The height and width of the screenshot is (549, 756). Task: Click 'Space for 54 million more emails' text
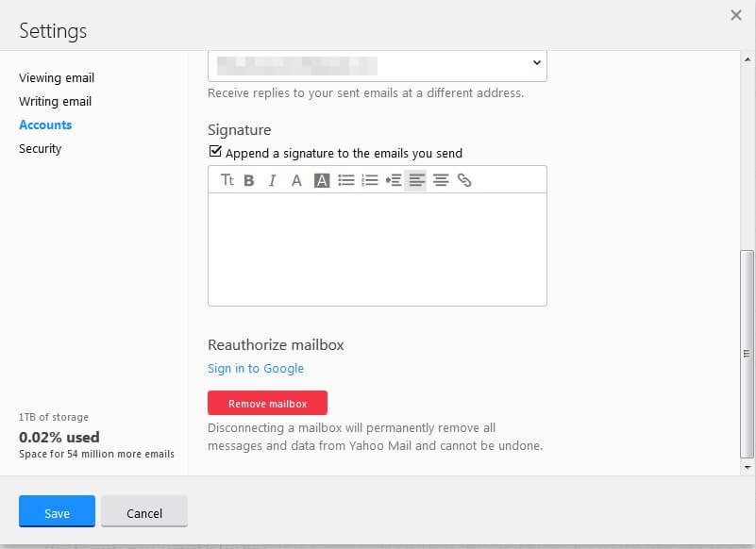click(x=96, y=454)
